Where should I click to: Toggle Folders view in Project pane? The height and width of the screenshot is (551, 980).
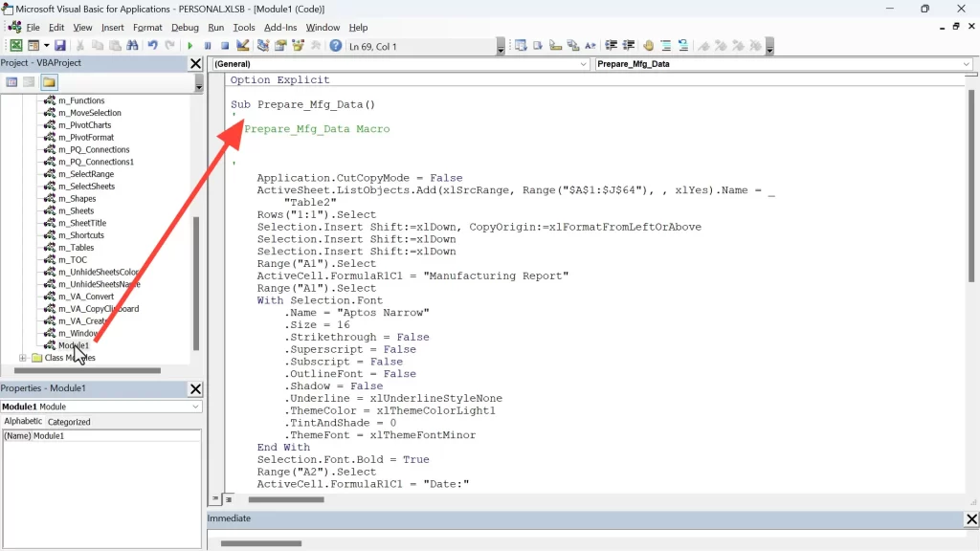[x=49, y=82]
